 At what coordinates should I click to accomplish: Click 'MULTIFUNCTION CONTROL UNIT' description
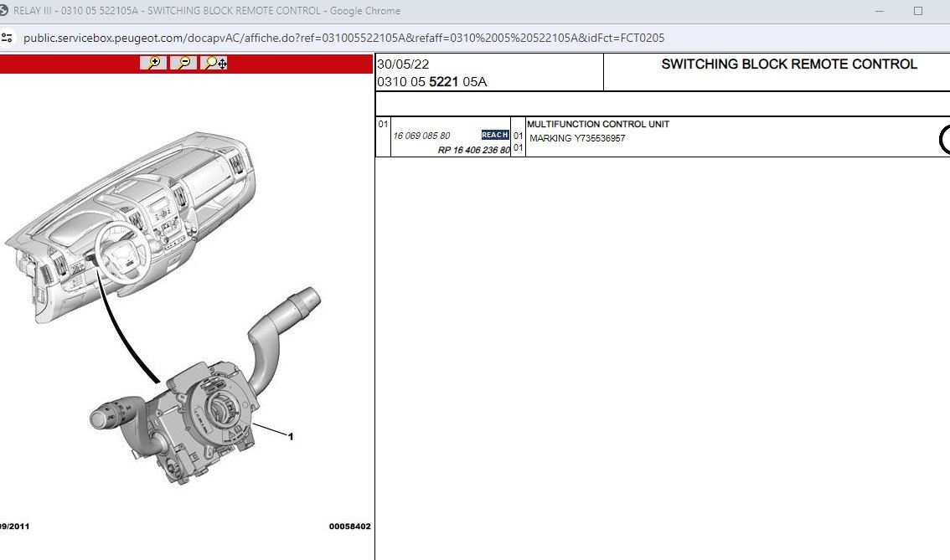(x=598, y=124)
